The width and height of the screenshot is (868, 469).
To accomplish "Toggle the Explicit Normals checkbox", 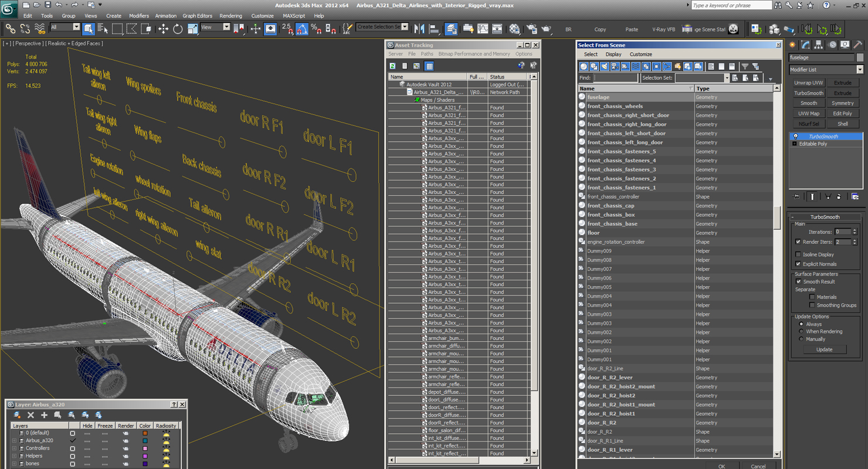I will pyautogui.click(x=798, y=264).
